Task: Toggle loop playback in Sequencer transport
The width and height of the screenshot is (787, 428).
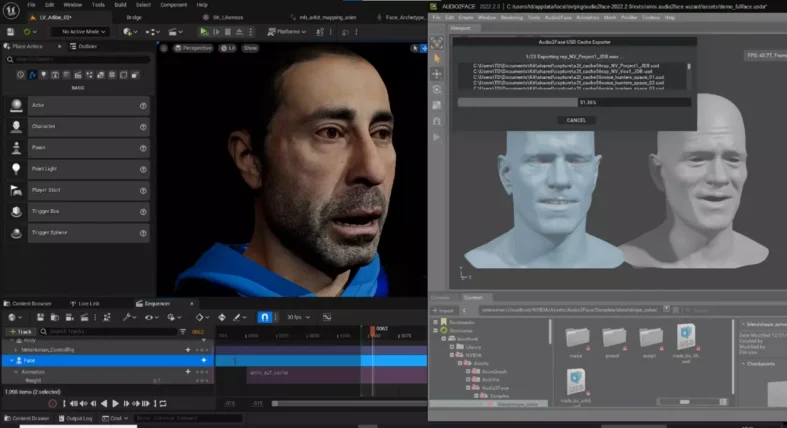Action: (x=161, y=403)
